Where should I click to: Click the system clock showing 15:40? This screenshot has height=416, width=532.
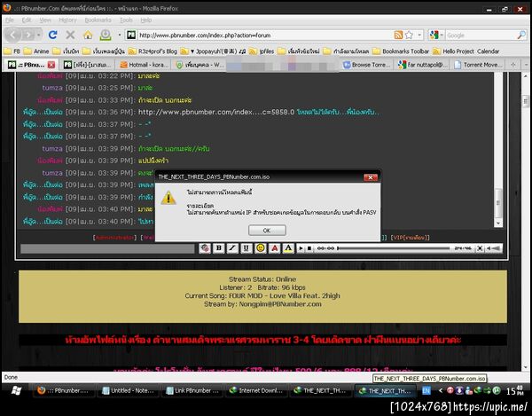(x=514, y=391)
